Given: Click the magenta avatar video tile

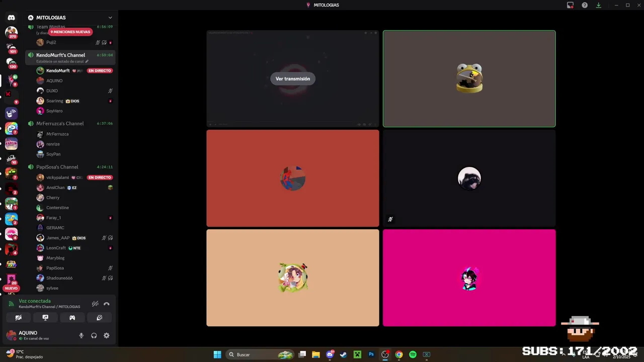Looking at the screenshot, I should [469, 278].
